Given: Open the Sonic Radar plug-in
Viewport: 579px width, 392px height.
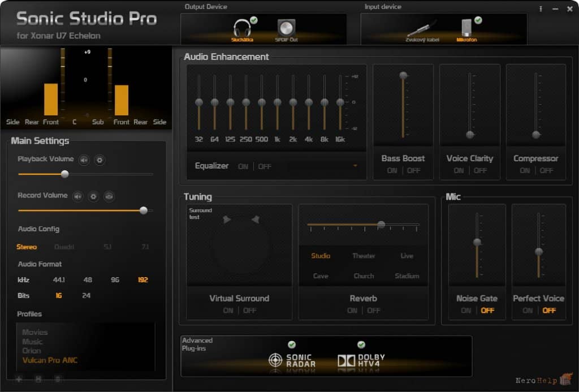Looking at the screenshot, I should tap(292, 360).
